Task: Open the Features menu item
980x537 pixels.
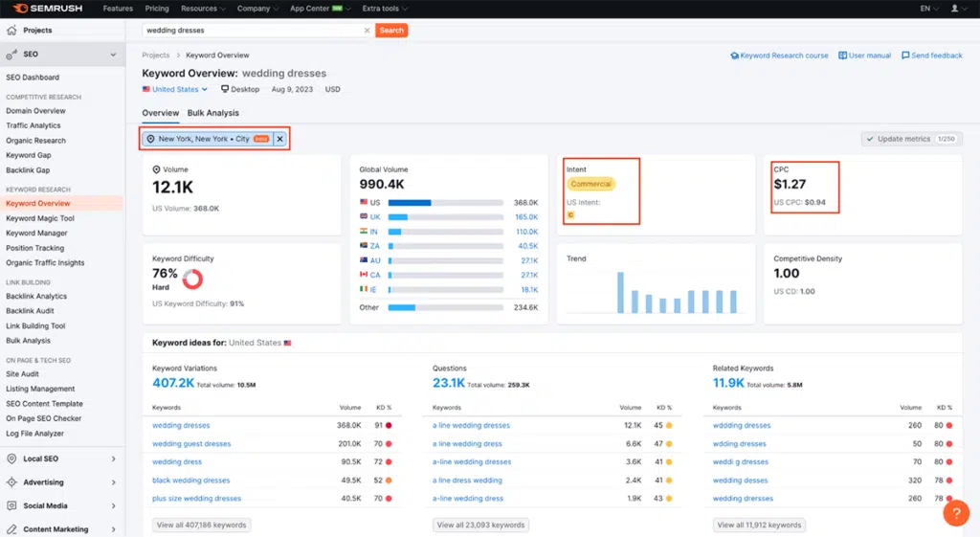Action: point(118,8)
